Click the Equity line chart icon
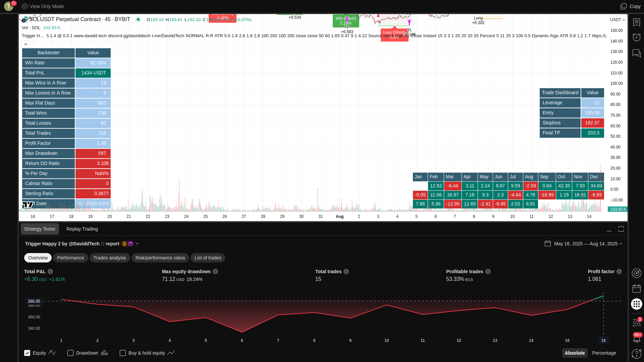 click(x=52, y=353)
